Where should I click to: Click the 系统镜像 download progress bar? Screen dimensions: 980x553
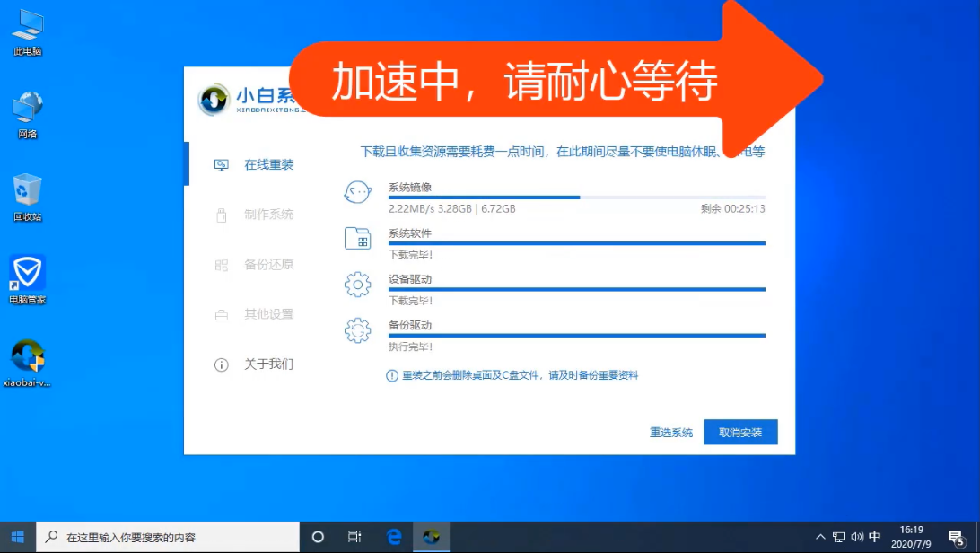574,197
